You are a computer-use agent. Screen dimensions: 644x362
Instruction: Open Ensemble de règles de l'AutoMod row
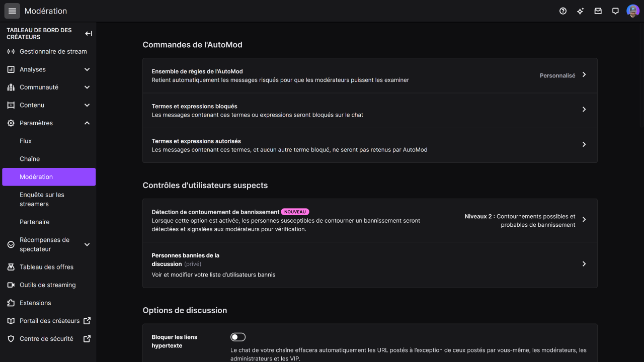pyautogui.click(x=370, y=75)
